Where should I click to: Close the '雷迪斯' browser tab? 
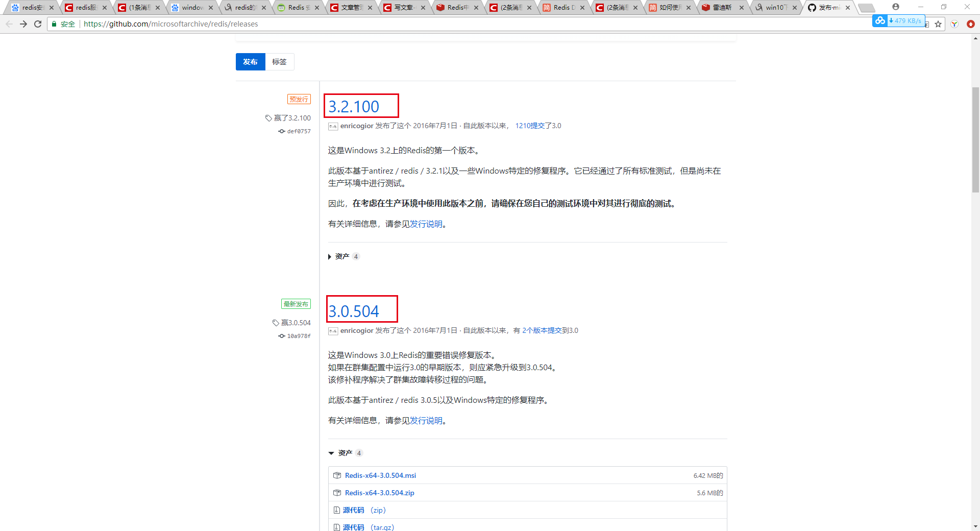pyautogui.click(x=742, y=8)
